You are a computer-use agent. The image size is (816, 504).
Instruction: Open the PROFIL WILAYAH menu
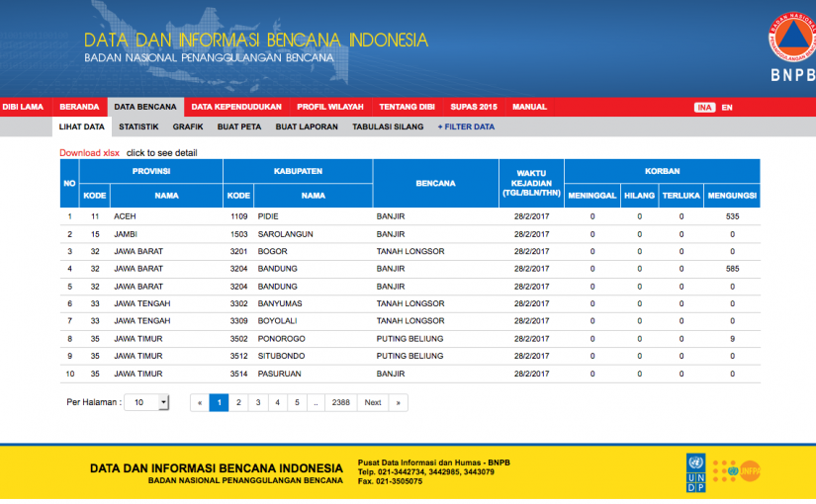click(330, 107)
